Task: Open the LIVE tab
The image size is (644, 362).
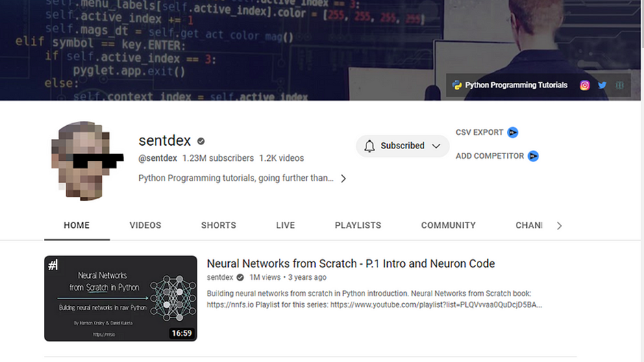Action: coord(286,225)
